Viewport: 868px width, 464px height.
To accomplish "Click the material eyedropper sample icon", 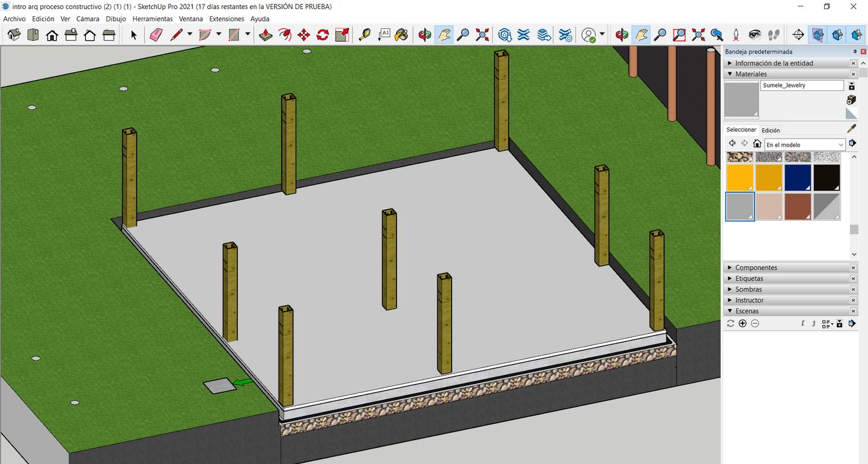I will pyautogui.click(x=851, y=128).
